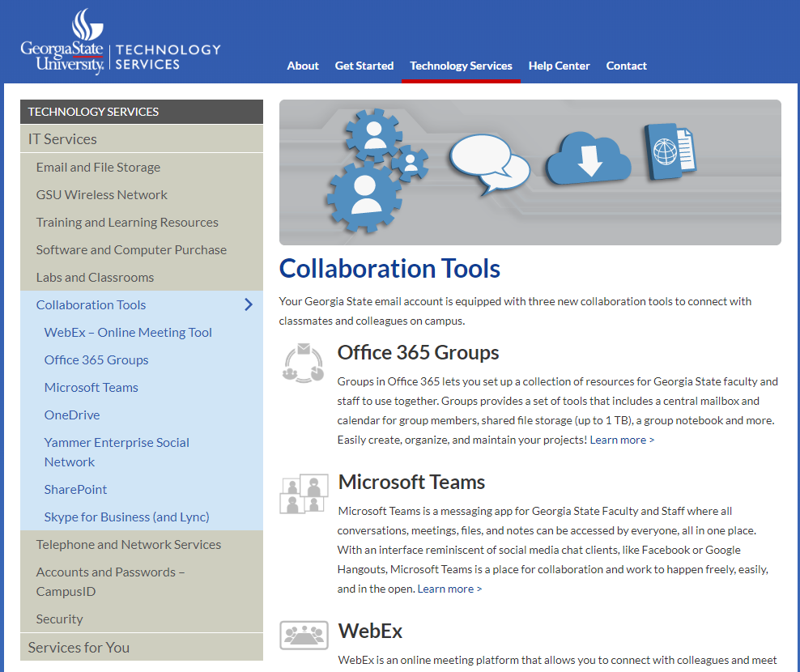Go to Training and Learning Resources
The image size is (800, 672).
[x=142, y=223]
